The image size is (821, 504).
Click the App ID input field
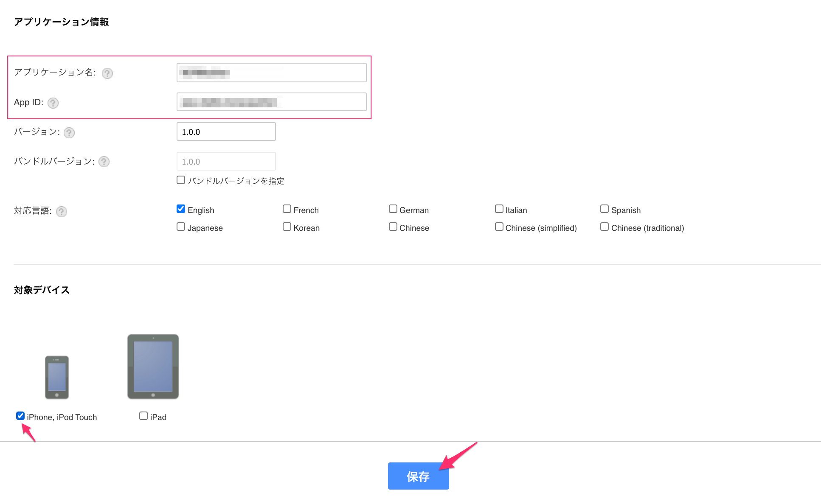click(x=271, y=102)
